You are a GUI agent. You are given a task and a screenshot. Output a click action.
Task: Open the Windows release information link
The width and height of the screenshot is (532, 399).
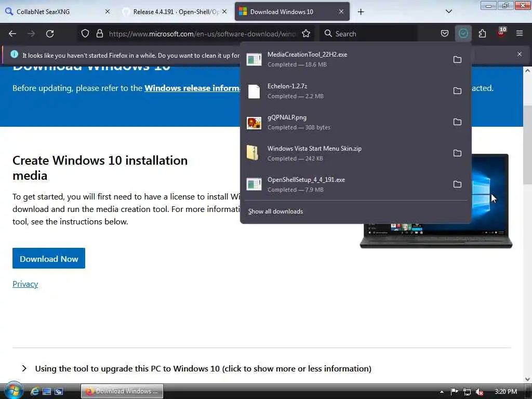point(192,88)
